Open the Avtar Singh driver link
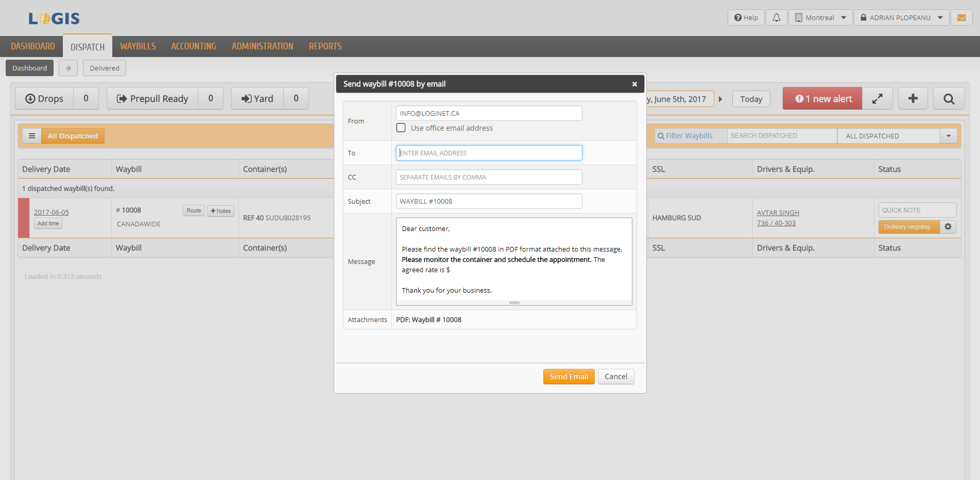Viewport: 980px width, 480px height. click(778, 212)
